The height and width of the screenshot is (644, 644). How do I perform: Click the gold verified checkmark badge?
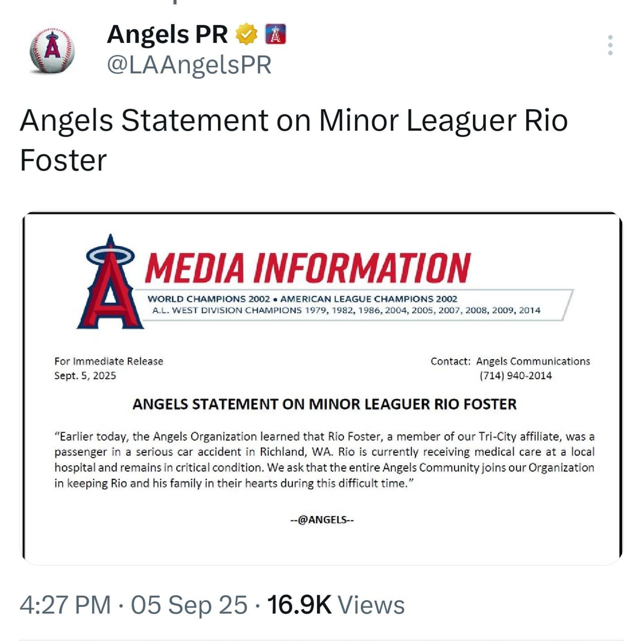coord(247,34)
